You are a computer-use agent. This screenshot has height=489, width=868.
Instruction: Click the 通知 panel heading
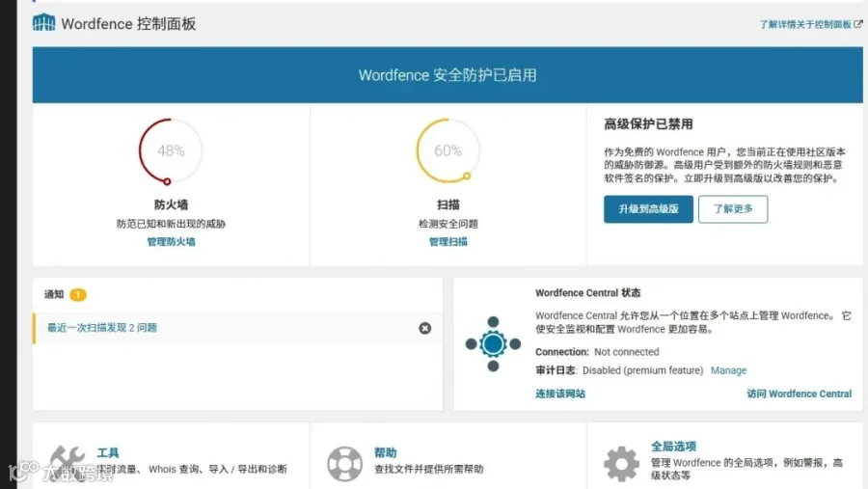54,294
